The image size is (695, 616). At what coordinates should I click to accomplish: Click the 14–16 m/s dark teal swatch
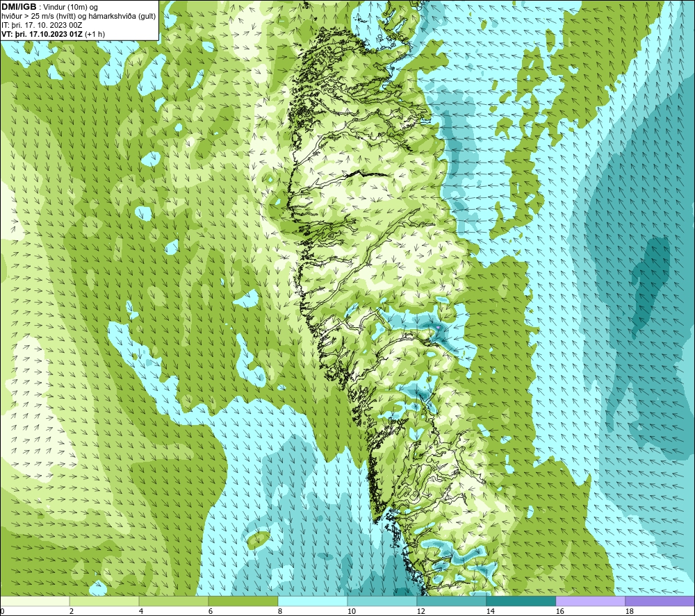coord(521,601)
